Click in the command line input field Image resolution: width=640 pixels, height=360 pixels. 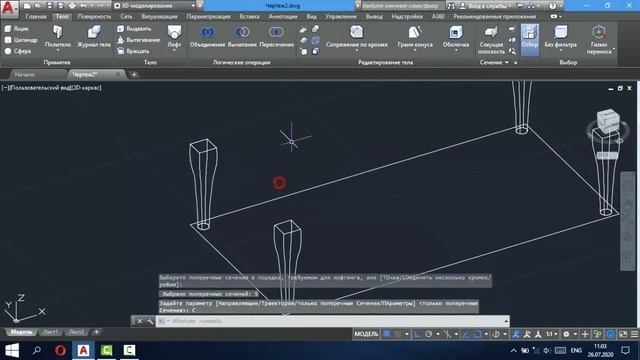pos(329,321)
